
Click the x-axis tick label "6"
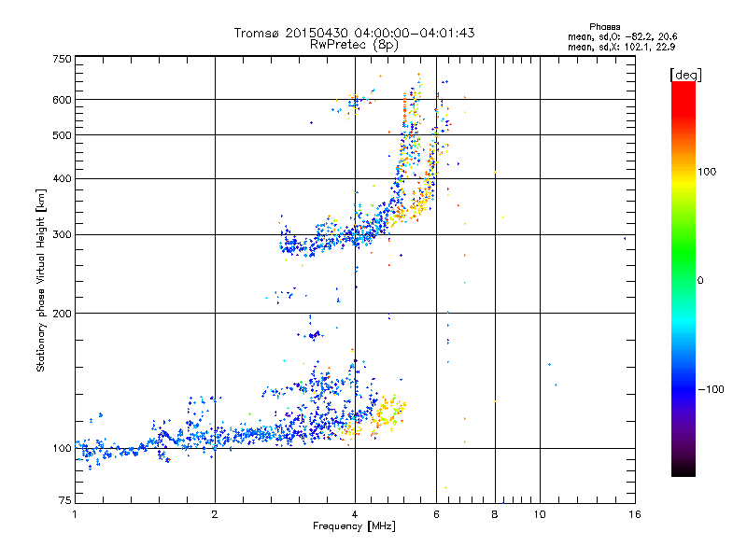436,514
